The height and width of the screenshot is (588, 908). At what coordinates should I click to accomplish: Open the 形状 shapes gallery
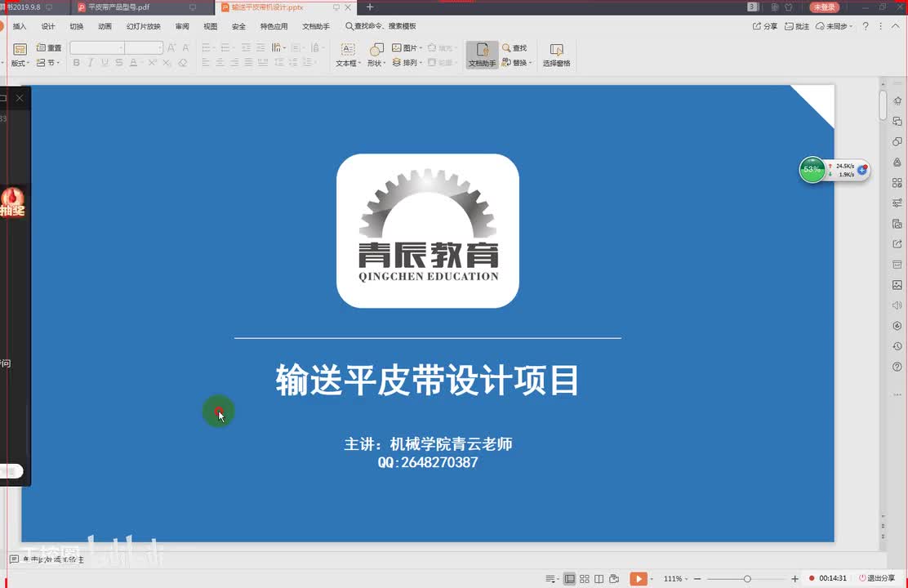[376, 55]
